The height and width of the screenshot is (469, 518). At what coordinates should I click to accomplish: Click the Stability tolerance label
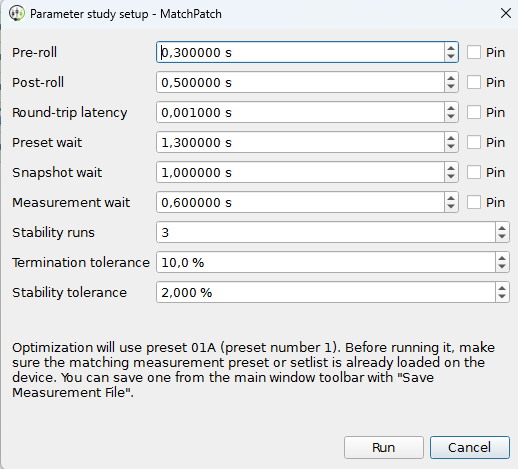(69, 293)
